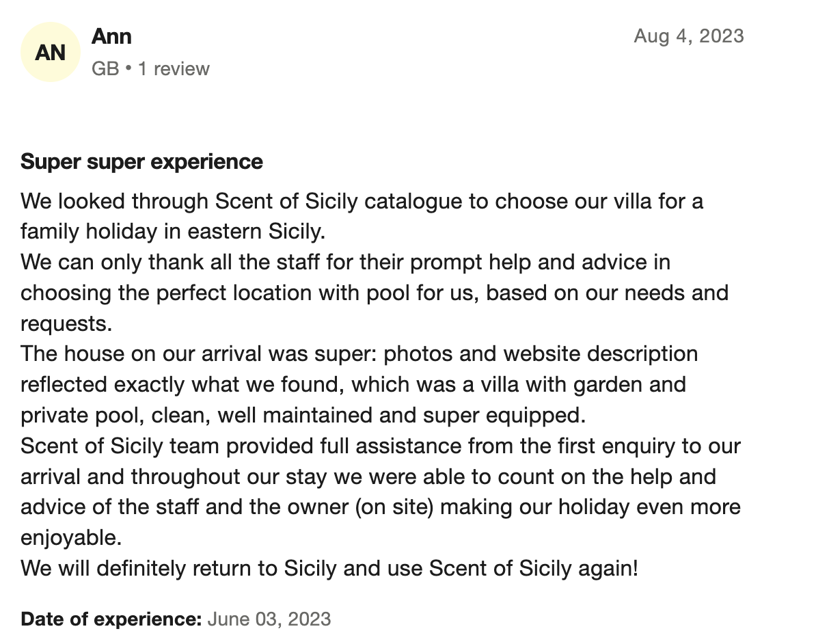The height and width of the screenshot is (644, 816).
Task: Click the June 03, 2023 experience date
Action: (269, 619)
